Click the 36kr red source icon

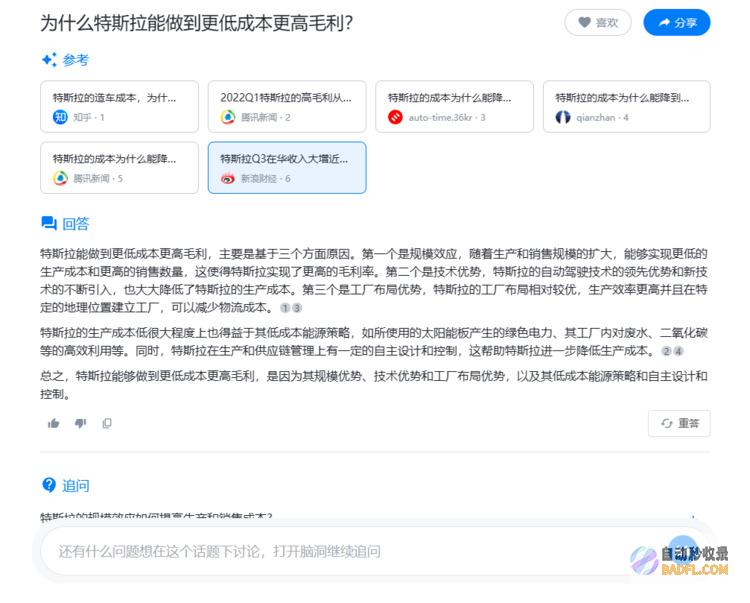click(395, 117)
